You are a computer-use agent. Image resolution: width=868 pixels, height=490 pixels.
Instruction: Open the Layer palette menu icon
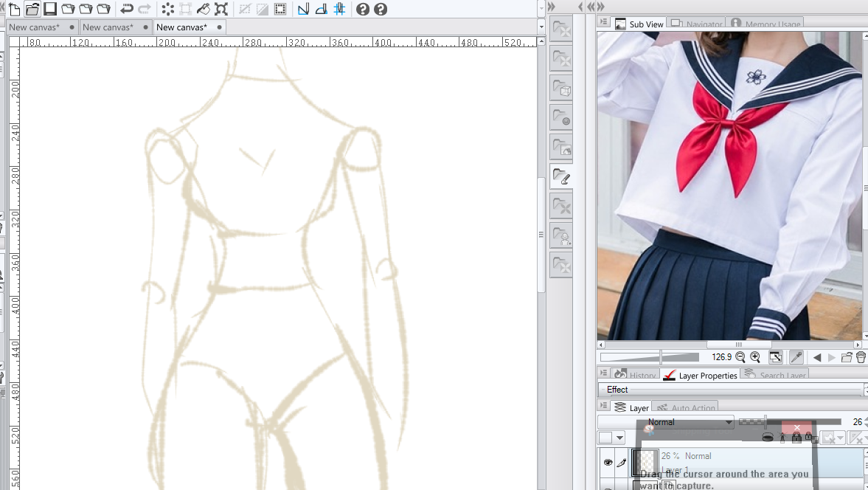click(603, 405)
